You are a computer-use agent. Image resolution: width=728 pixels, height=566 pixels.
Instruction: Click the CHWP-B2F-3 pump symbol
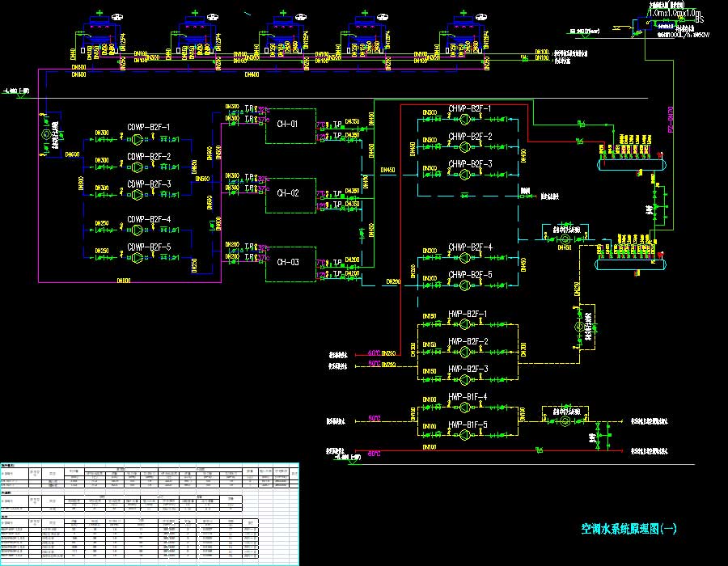pyautogui.click(x=465, y=175)
